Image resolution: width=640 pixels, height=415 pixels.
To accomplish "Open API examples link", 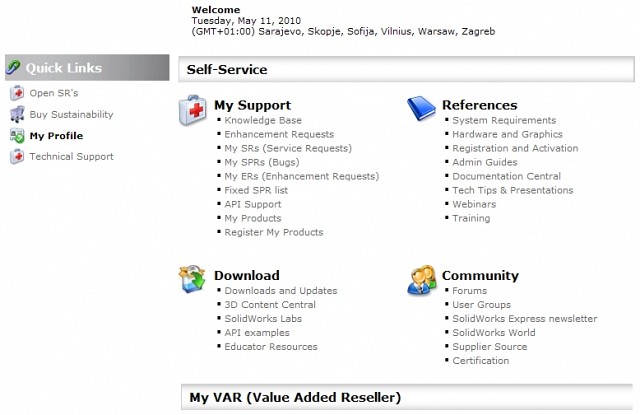I will tap(257, 333).
